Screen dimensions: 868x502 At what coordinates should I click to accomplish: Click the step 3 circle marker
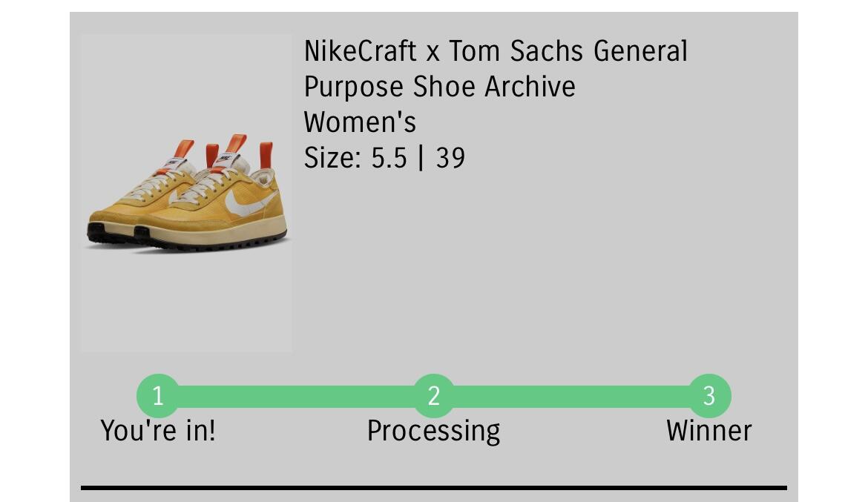click(x=709, y=396)
